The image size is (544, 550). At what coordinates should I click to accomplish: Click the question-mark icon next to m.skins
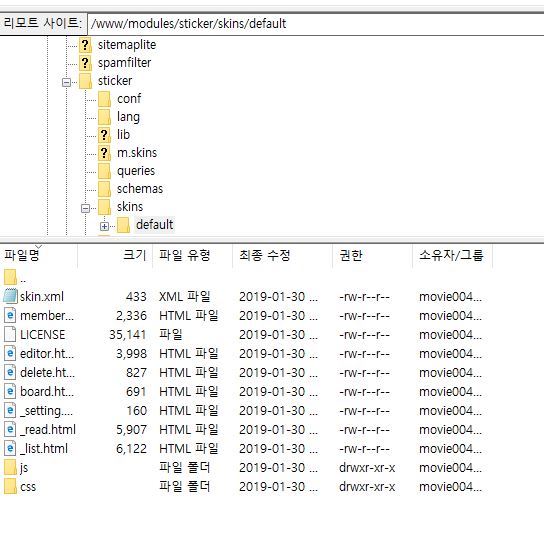tap(104, 153)
